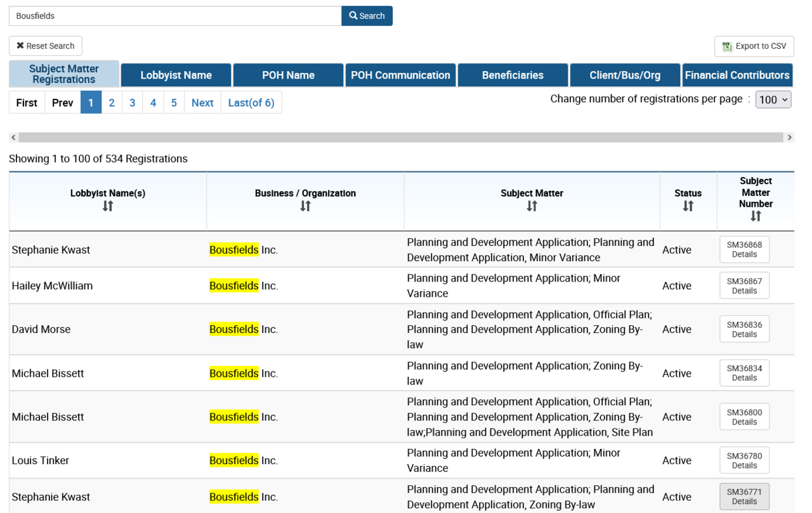Go to the Next results page
Screen dimensions: 812x513
pyautogui.click(x=202, y=103)
